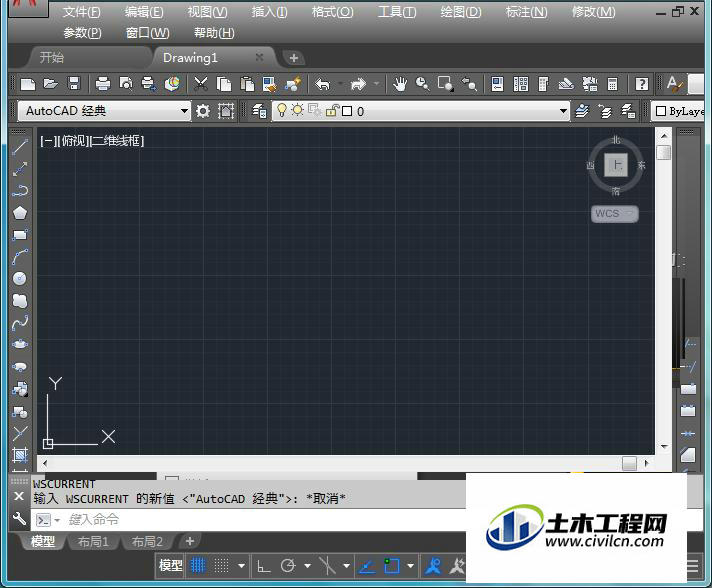Click the New drawing icon

coord(28,84)
